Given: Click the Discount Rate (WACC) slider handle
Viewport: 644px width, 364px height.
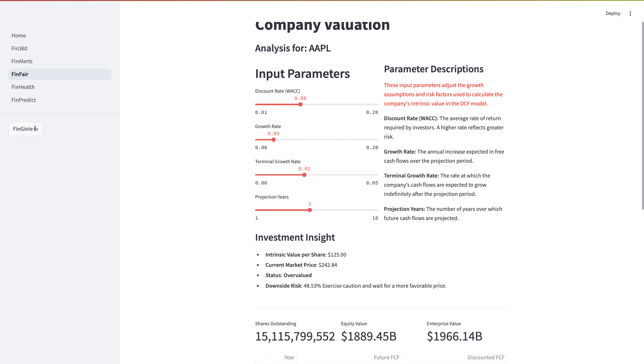Looking at the screenshot, I should click(x=301, y=104).
